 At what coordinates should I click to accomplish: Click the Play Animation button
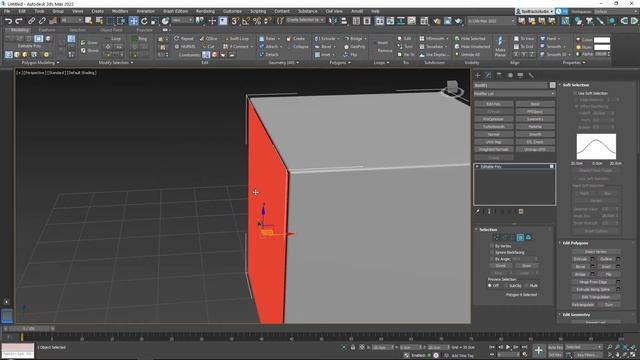[x=508, y=347]
